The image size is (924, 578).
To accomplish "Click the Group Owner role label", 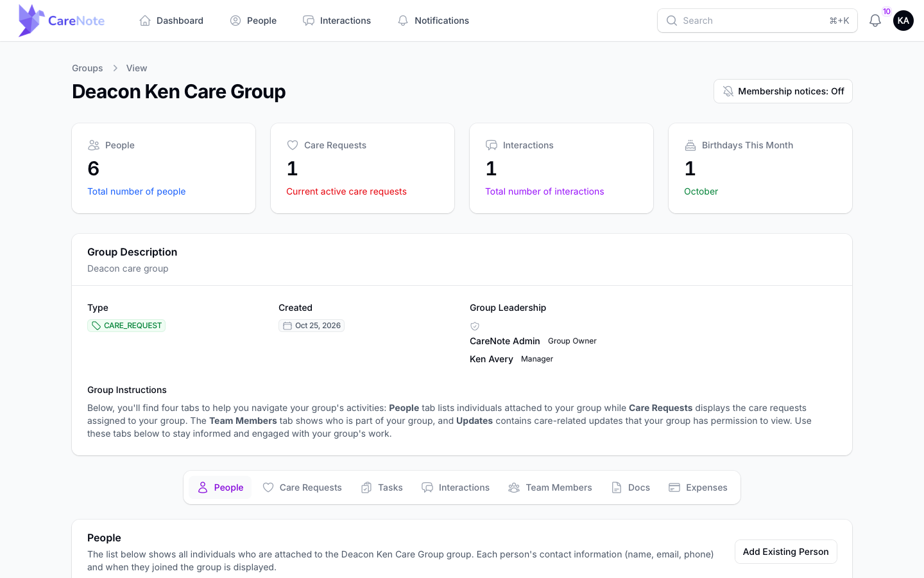I will tap(572, 341).
